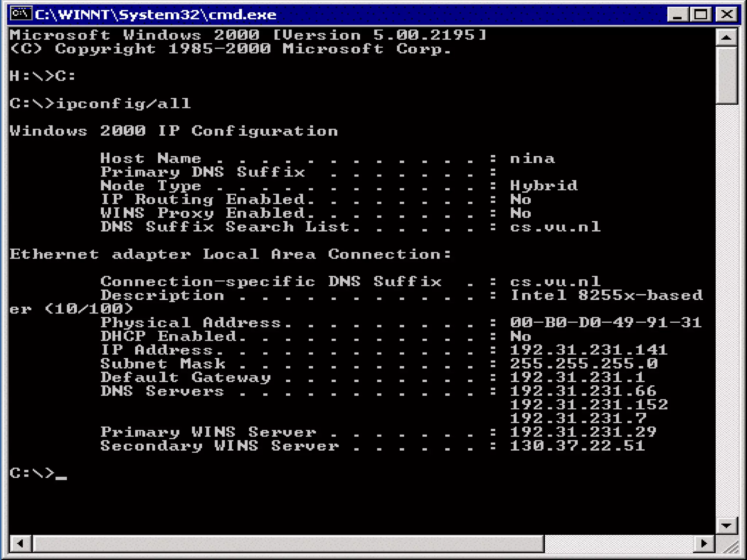Click the host name value nina

pyautogui.click(x=532, y=158)
